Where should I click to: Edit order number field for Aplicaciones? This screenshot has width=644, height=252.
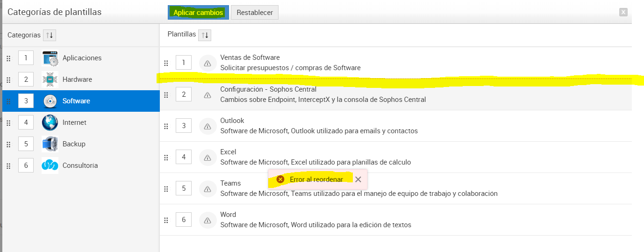pos(26,58)
